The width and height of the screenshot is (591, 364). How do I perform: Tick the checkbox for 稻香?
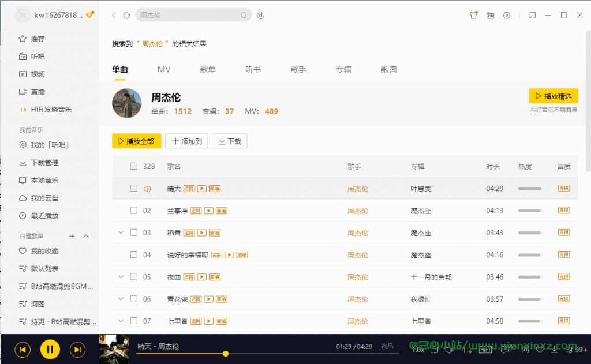tap(134, 232)
